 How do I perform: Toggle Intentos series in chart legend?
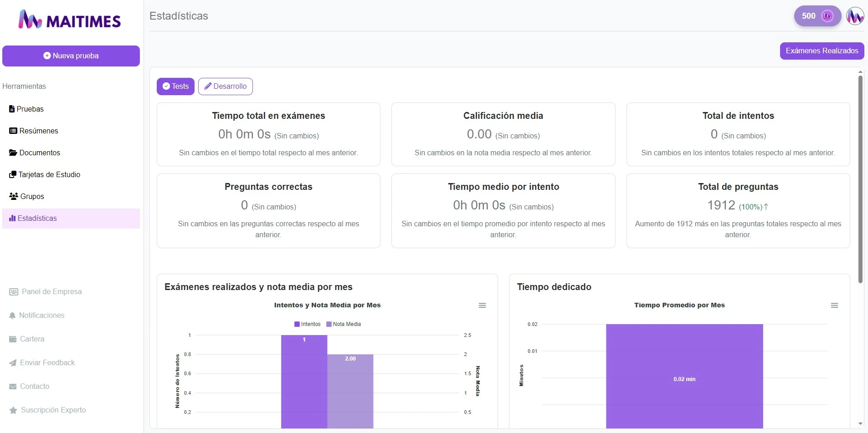308,324
